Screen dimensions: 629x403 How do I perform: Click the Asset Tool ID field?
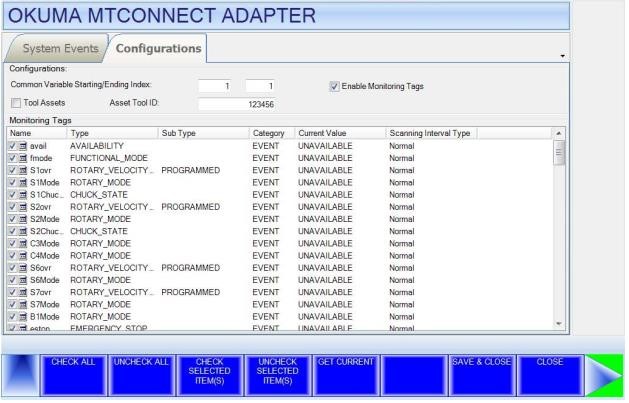click(236, 105)
